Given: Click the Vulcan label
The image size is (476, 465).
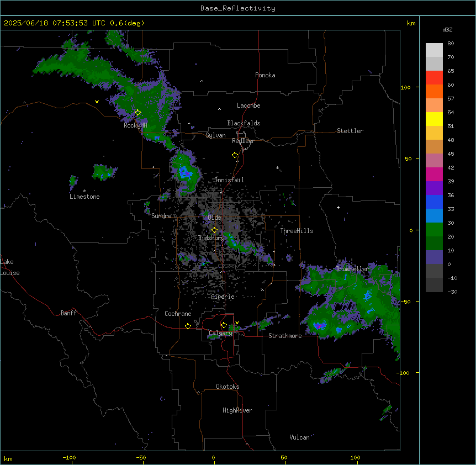Looking at the screenshot, I should pyautogui.click(x=300, y=437).
